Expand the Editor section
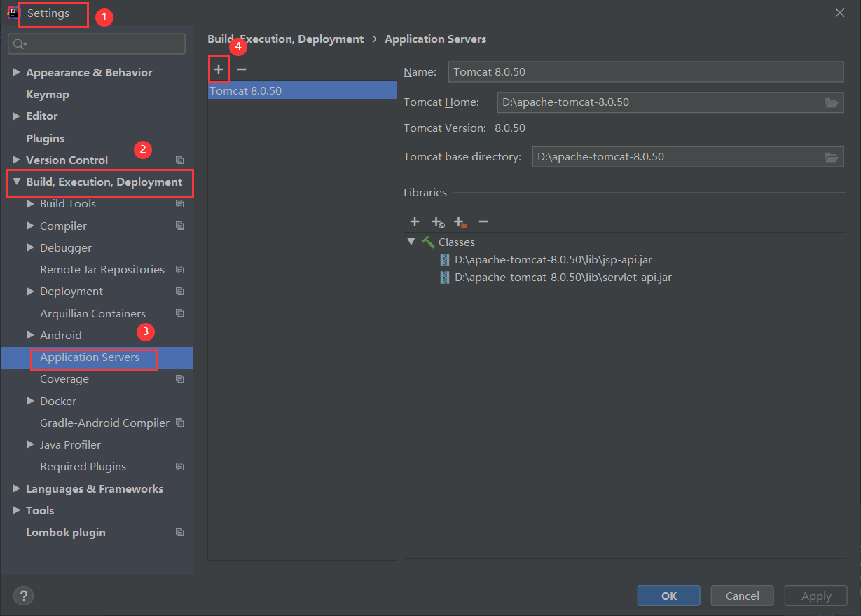The height and width of the screenshot is (616, 861). [x=16, y=116]
